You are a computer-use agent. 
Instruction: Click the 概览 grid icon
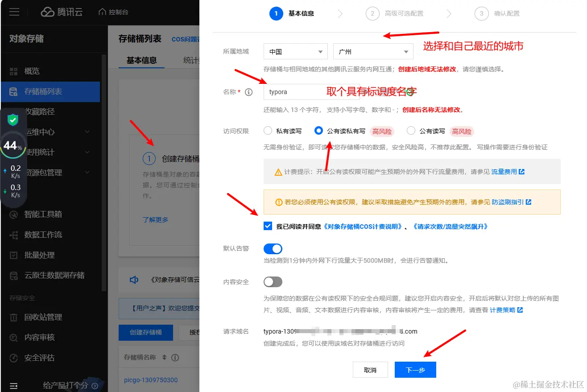click(x=14, y=71)
